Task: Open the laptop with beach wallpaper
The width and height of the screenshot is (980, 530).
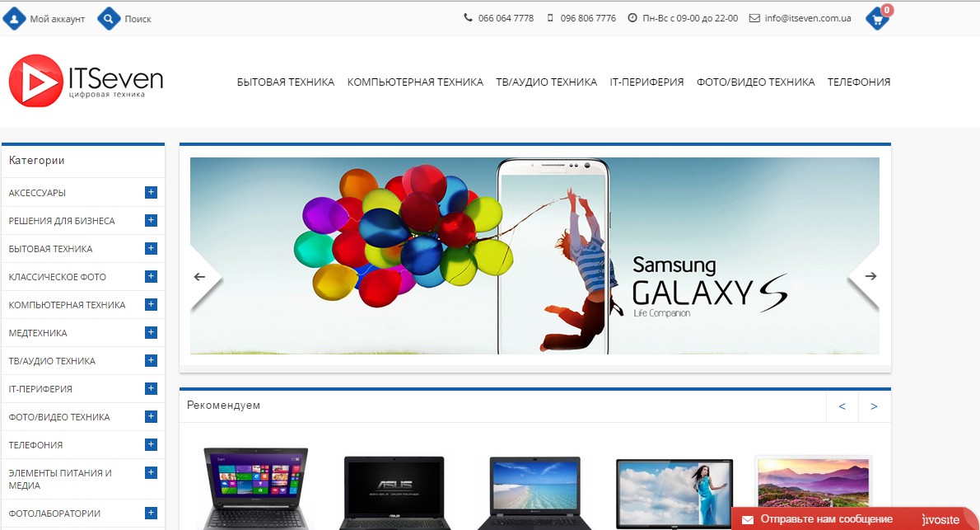Action: [534, 492]
